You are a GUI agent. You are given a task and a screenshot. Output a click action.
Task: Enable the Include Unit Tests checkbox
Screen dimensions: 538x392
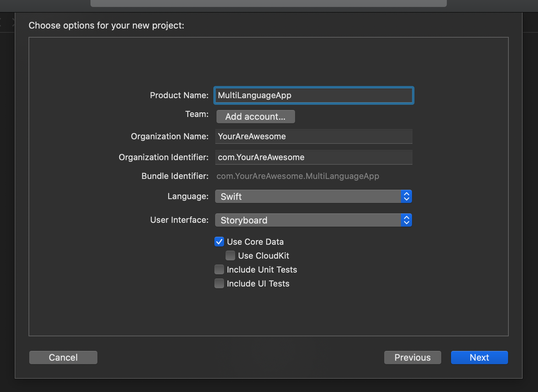coord(219,270)
